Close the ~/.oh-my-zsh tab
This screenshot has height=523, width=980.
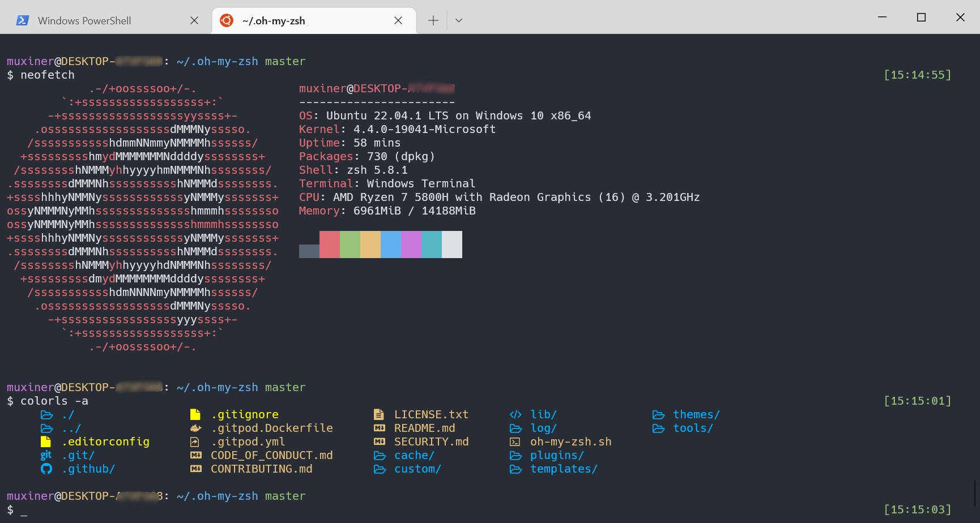[398, 20]
